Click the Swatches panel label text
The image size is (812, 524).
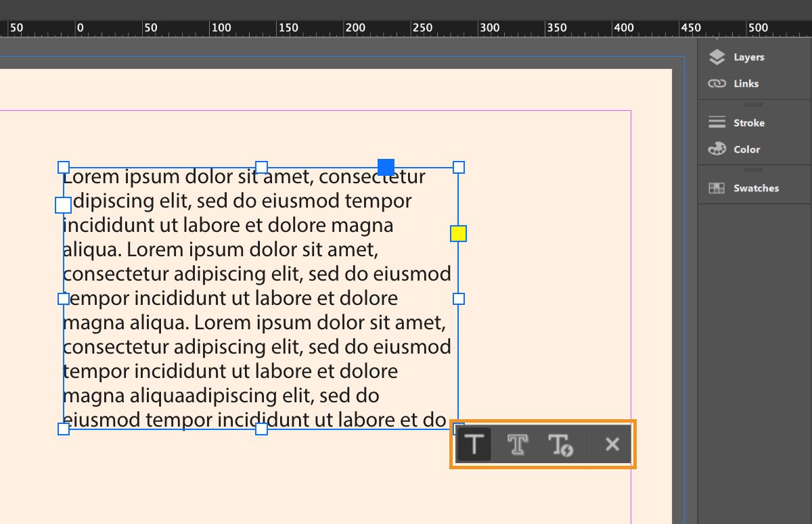pyautogui.click(x=756, y=188)
